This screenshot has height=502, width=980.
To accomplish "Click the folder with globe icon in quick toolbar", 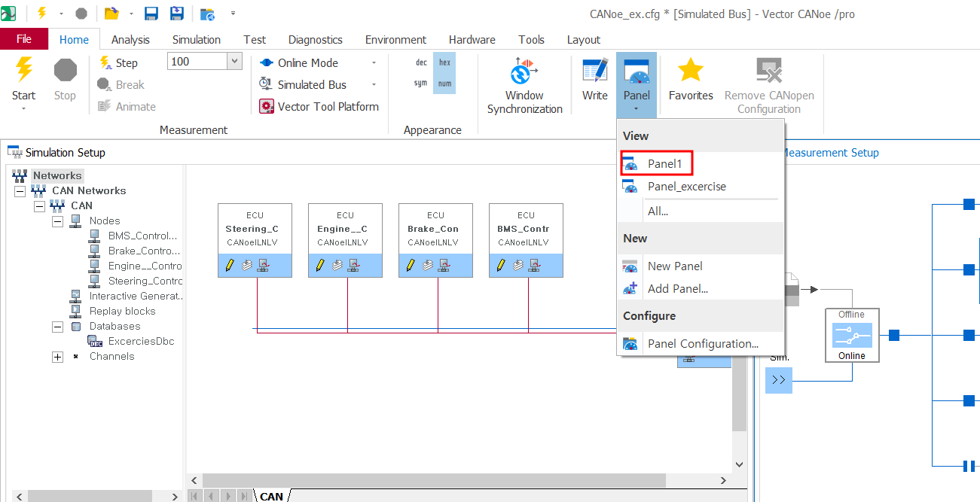I will [x=207, y=14].
